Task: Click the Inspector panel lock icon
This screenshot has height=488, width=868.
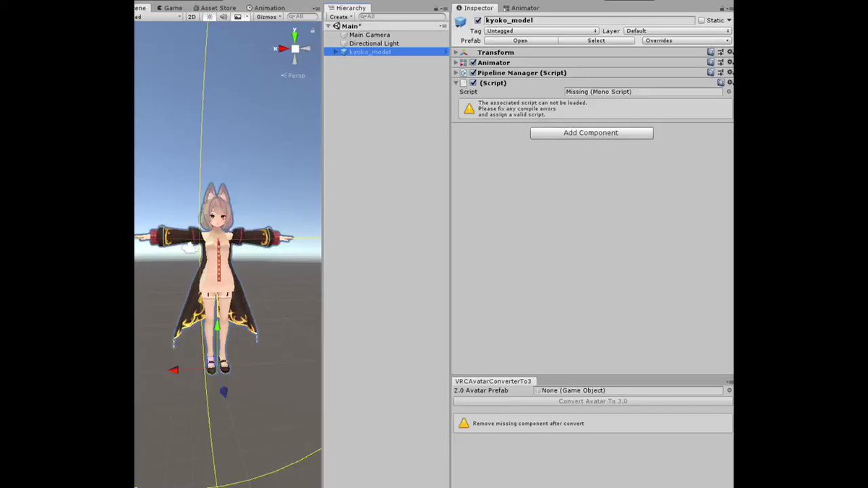Action: point(723,7)
